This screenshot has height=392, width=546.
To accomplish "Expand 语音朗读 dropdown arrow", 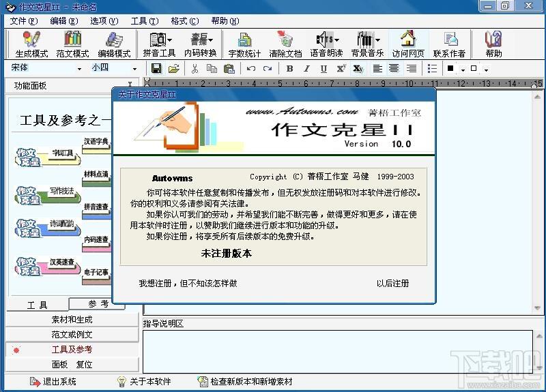I will [336, 40].
